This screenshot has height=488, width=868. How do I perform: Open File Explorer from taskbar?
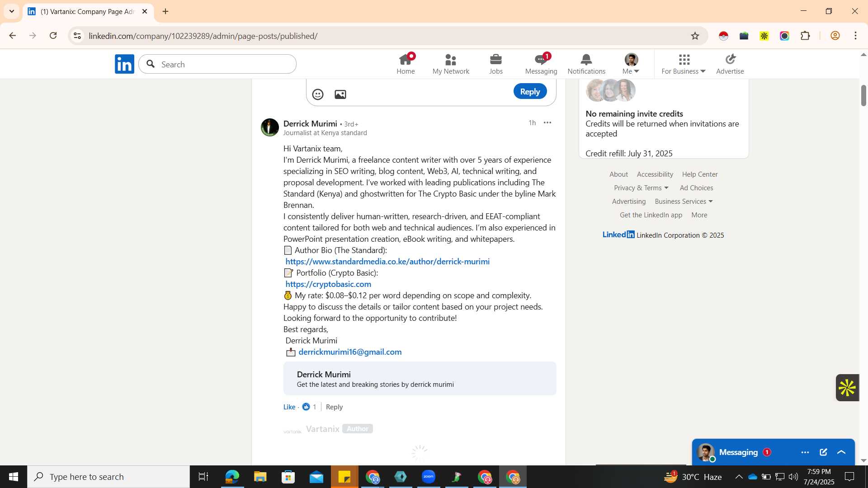[260, 477]
